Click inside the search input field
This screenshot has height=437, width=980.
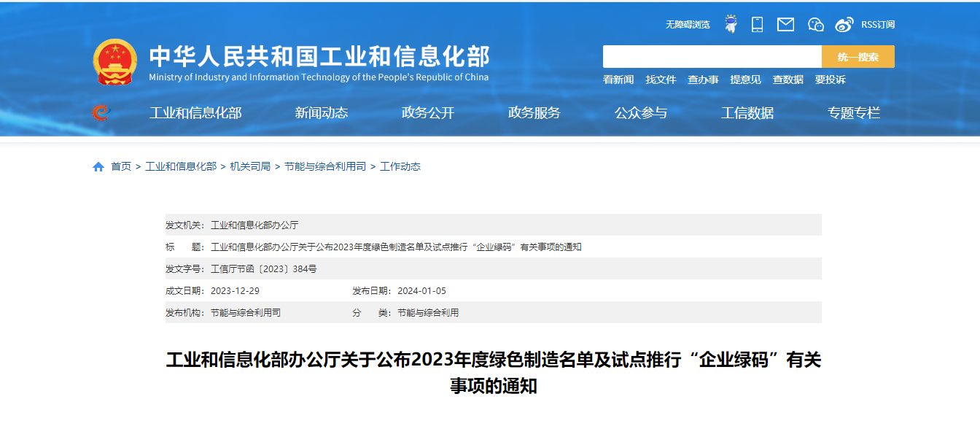pos(712,57)
